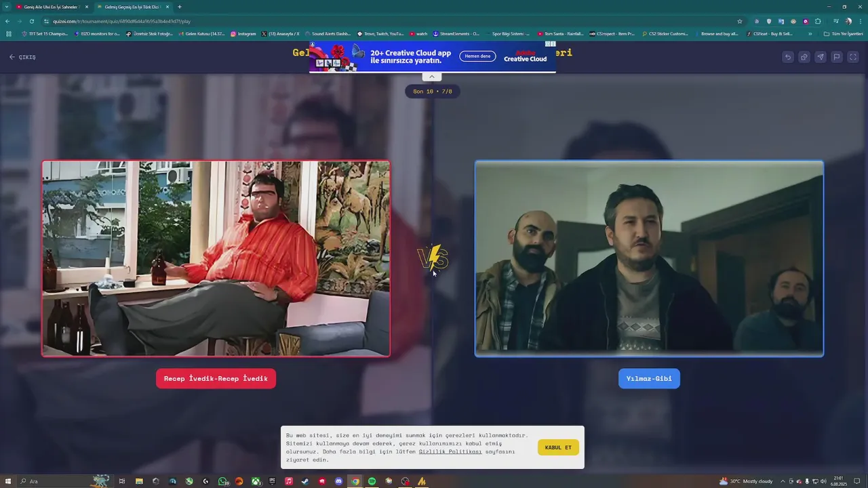This screenshot has height=488, width=868.
Task: Open the Tüm Yer İşaretleri folder
Action: [843, 34]
